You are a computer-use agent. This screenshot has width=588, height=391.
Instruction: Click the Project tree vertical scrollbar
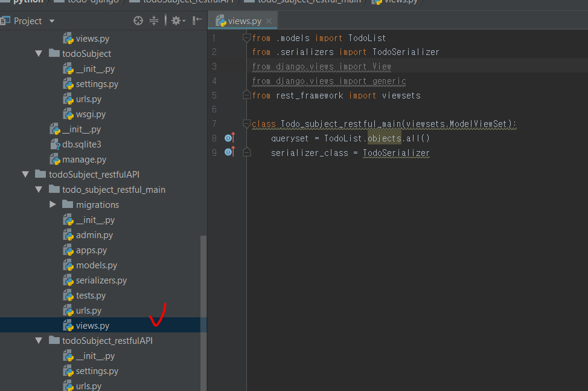point(203,313)
